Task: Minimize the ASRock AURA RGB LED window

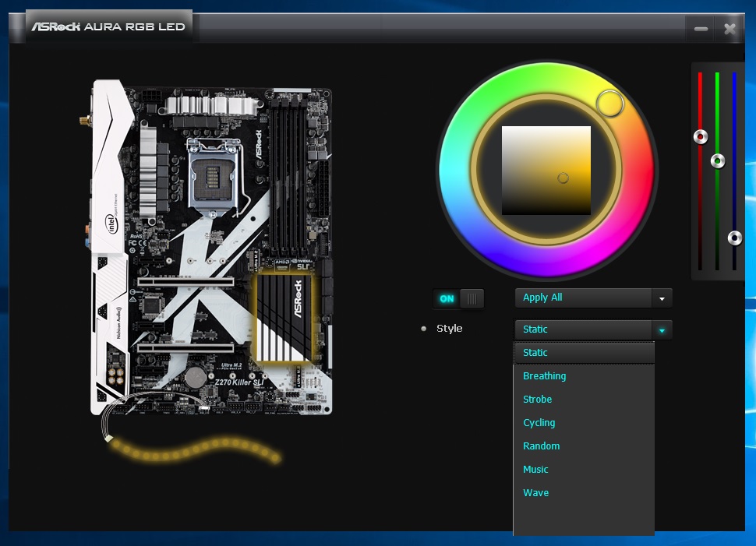Action: [701, 30]
